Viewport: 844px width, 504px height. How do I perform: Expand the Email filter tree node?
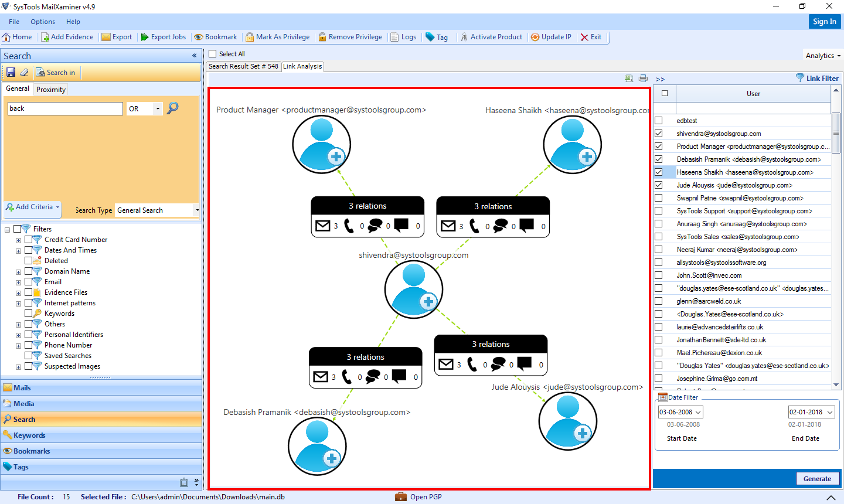(x=18, y=281)
